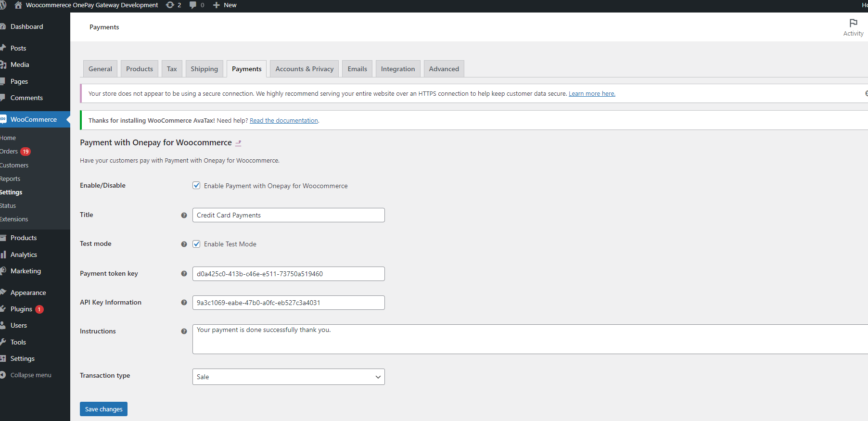Toggle Enable Payment with Onepay checkbox
The image size is (868, 421).
click(196, 185)
